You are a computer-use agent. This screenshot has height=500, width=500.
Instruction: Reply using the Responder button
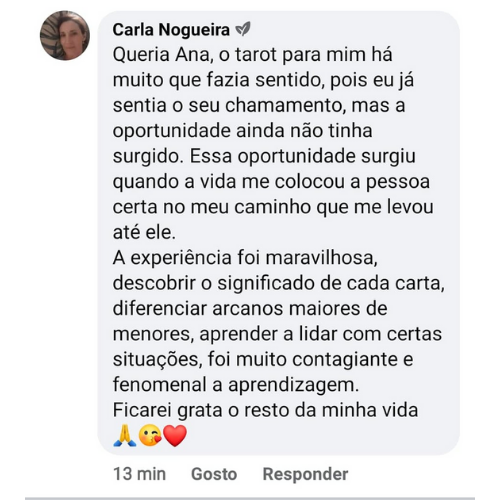[305, 474]
